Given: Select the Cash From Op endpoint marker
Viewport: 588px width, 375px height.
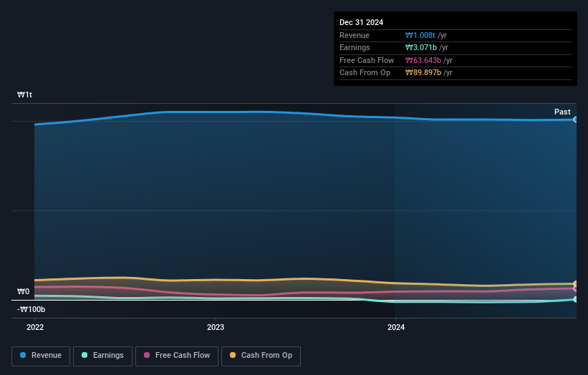Looking at the screenshot, I should click(575, 283).
